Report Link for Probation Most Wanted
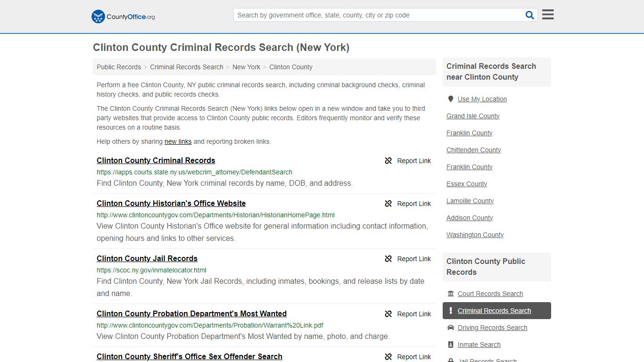The image size is (644, 362). point(414,314)
